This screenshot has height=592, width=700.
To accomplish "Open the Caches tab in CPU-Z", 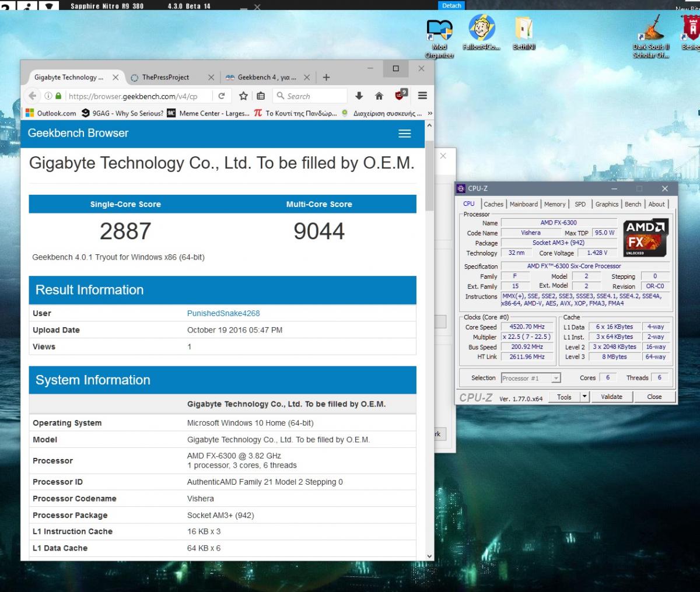I will pyautogui.click(x=494, y=204).
